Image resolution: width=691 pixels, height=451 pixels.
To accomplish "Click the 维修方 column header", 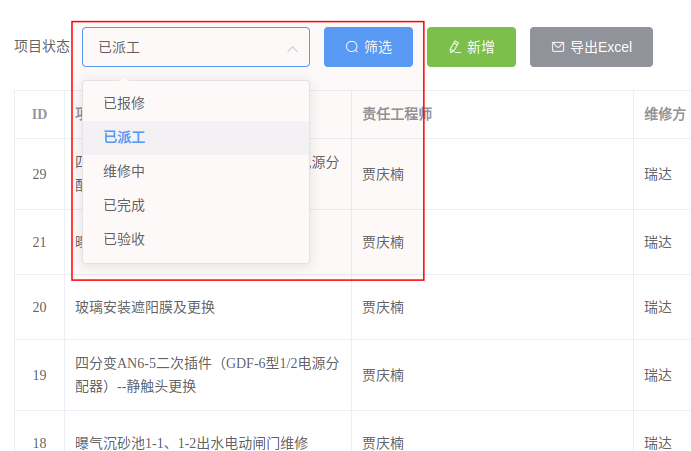I will tap(665, 114).
